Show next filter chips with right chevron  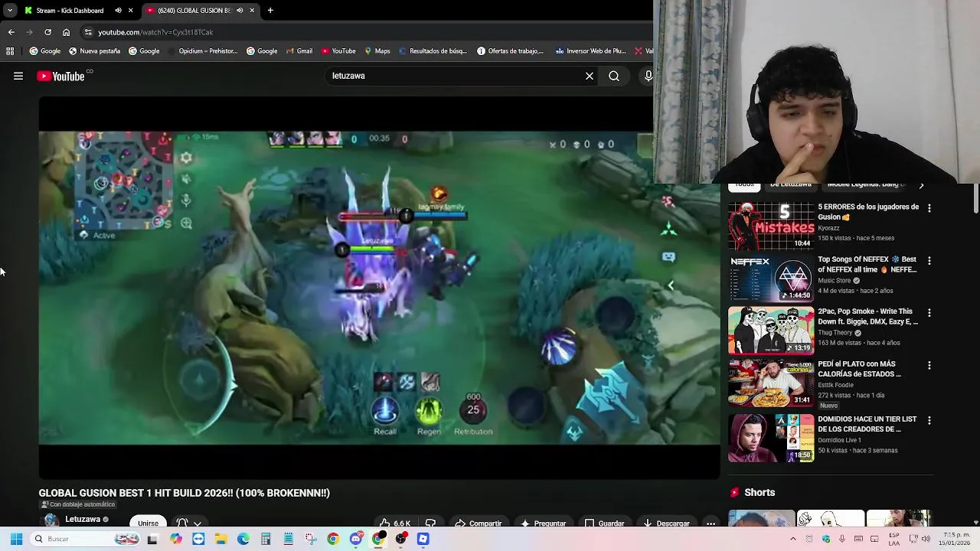(921, 185)
